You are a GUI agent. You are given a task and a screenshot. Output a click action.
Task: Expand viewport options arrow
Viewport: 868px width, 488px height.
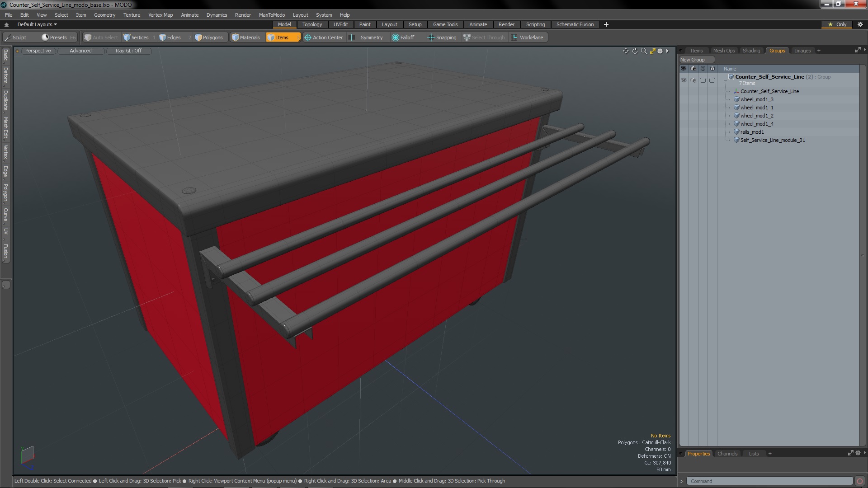[667, 51]
